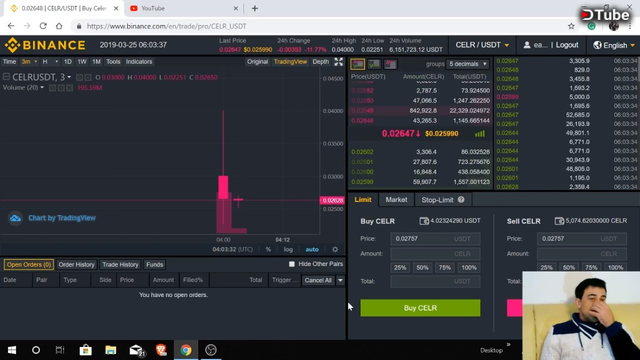Open Cortana search circle
The image size is (640, 360).
pyautogui.click(x=36, y=350)
